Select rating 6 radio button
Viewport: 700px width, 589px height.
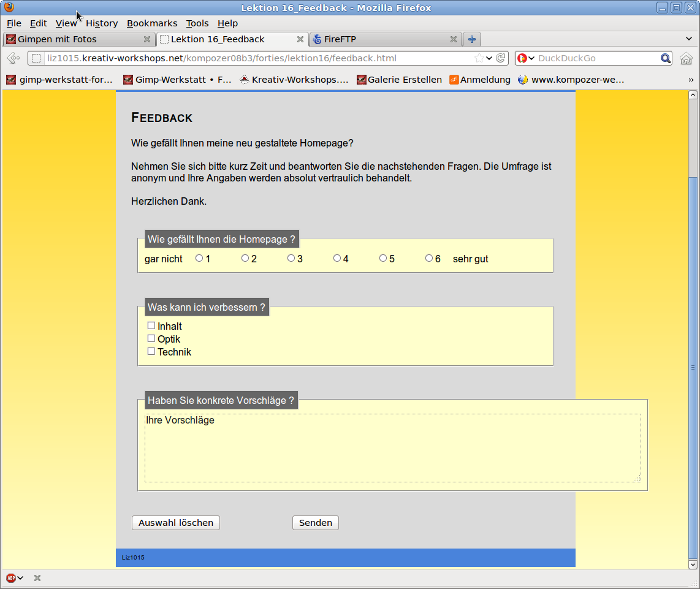429,258
